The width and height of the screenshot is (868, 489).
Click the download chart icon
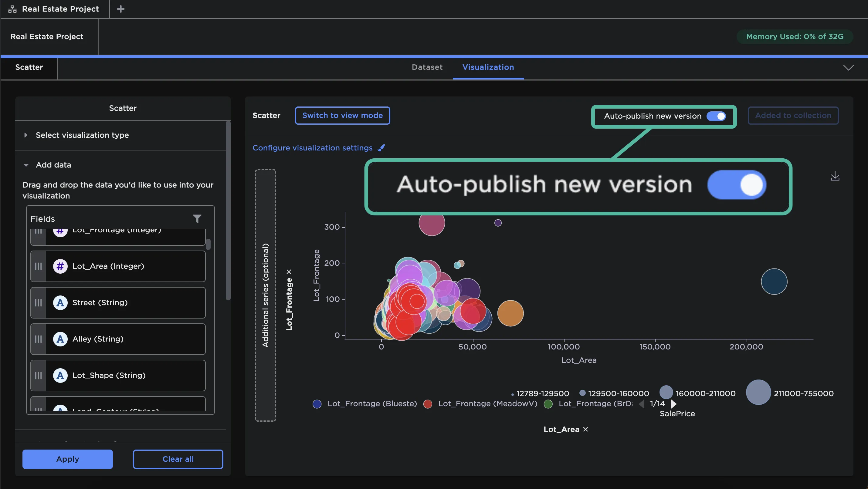click(835, 176)
